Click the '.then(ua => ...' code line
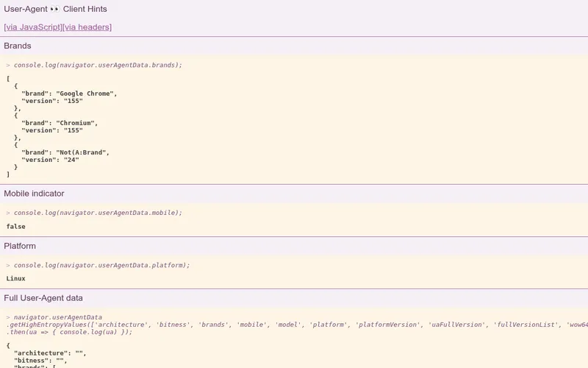 [x=69, y=332]
